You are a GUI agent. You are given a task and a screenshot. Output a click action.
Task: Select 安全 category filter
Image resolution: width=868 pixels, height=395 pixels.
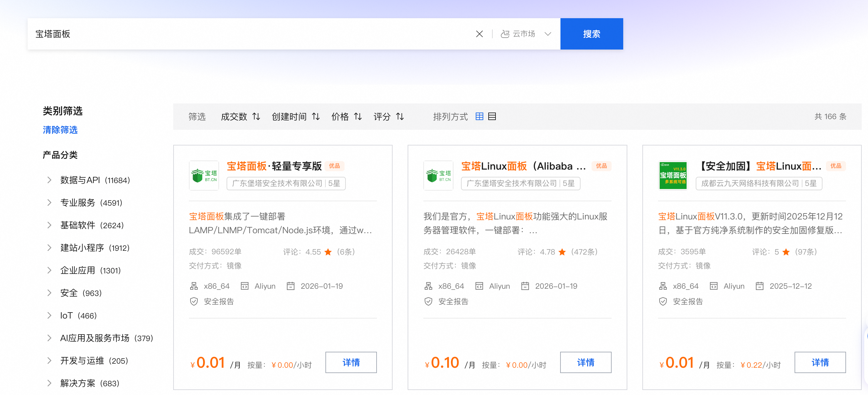point(69,293)
